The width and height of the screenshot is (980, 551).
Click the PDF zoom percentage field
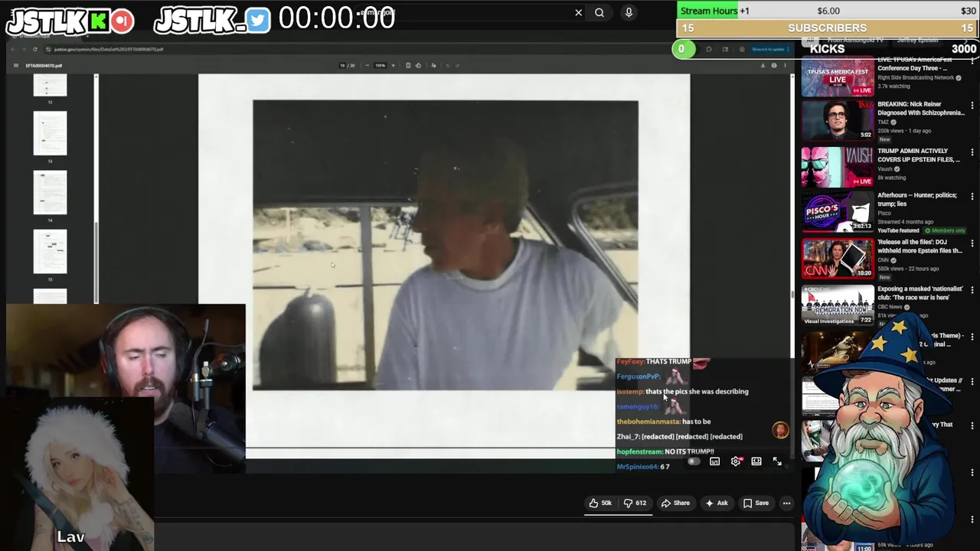tap(380, 66)
